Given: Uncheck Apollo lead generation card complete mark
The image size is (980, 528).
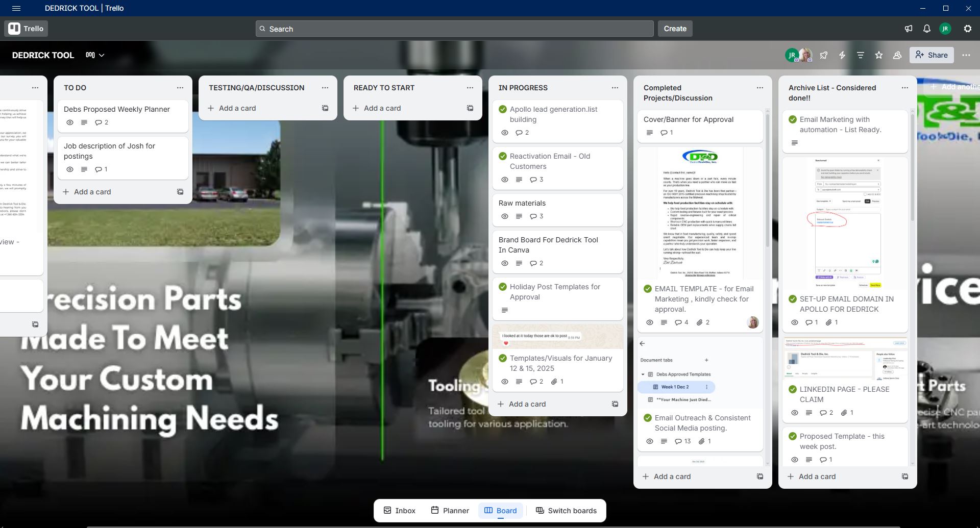Looking at the screenshot, I should coord(503,109).
